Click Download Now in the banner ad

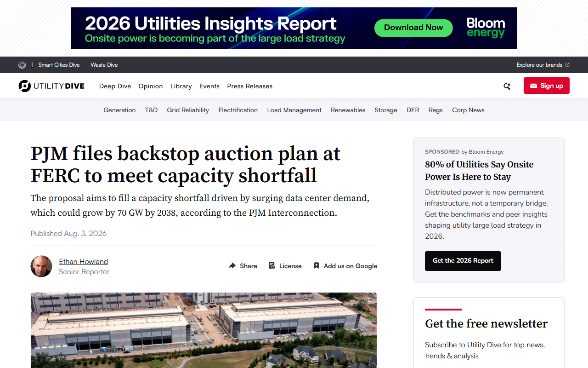[x=413, y=28]
